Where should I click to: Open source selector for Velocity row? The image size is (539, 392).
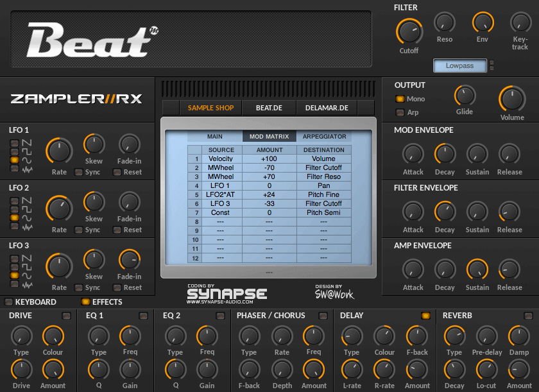(222, 158)
